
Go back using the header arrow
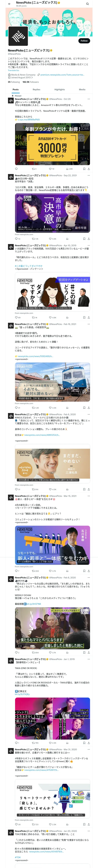coord(9,4)
